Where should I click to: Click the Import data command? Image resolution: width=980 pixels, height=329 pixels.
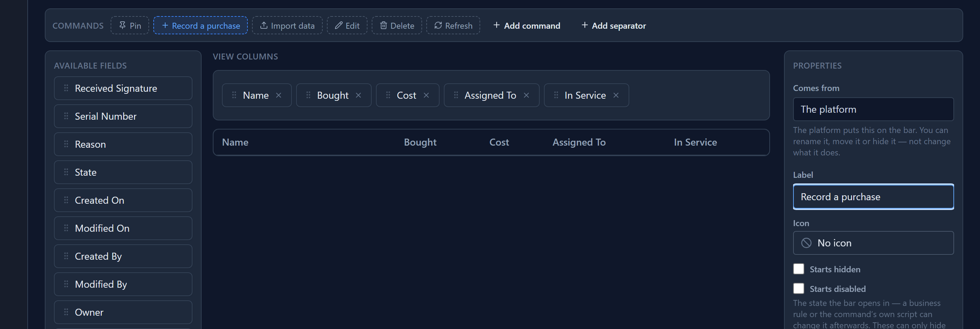click(x=287, y=26)
